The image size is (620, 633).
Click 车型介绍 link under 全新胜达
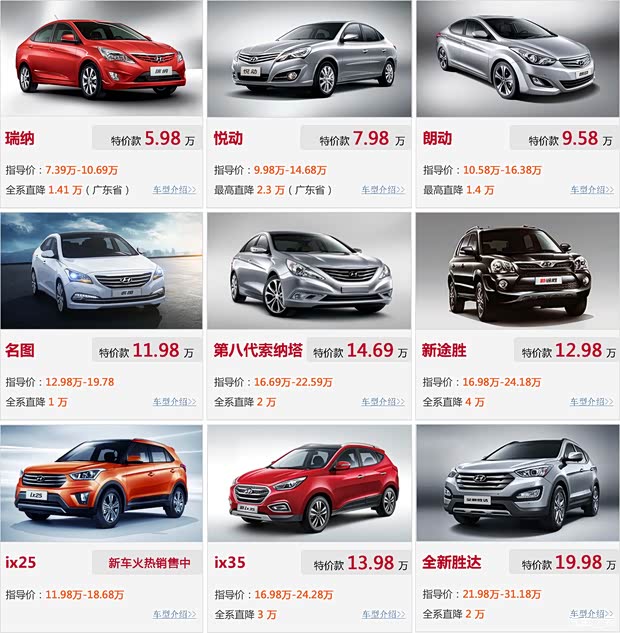pos(592,614)
